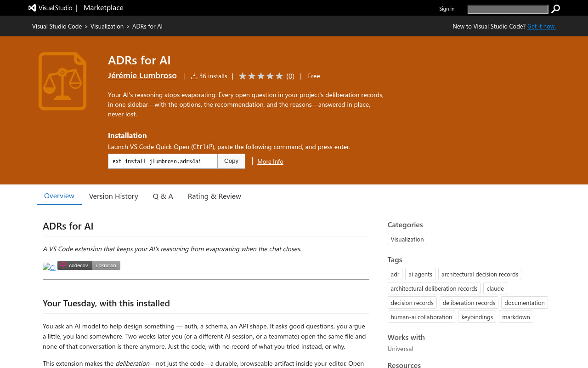This screenshot has width=588, height=368.
Task: Select the claude tag
Action: (495, 288)
